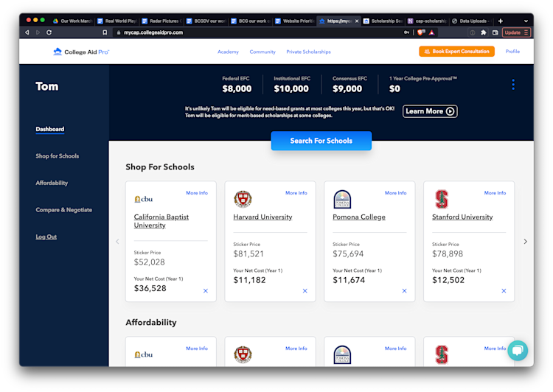
Task: Click the browser Update button
Action: click(516, 32)
